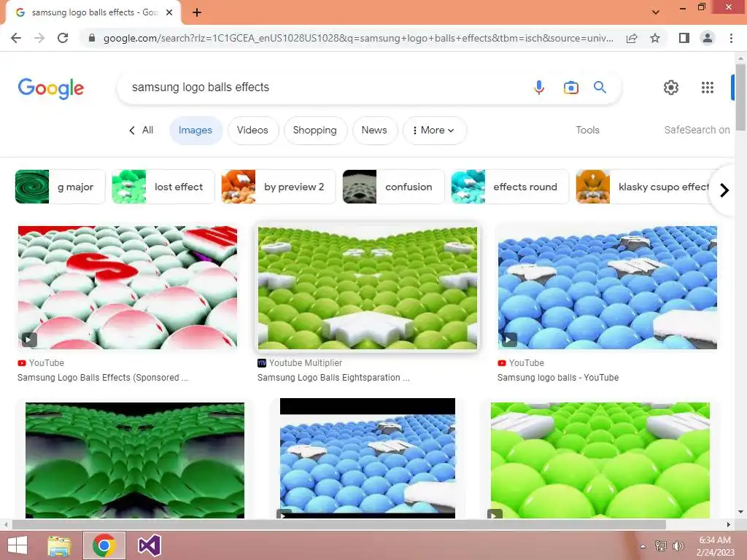This screenshot has height=560, width=747.
Task: Open letterboxed blue balls thumbnail
Action: tap(368, 458)
